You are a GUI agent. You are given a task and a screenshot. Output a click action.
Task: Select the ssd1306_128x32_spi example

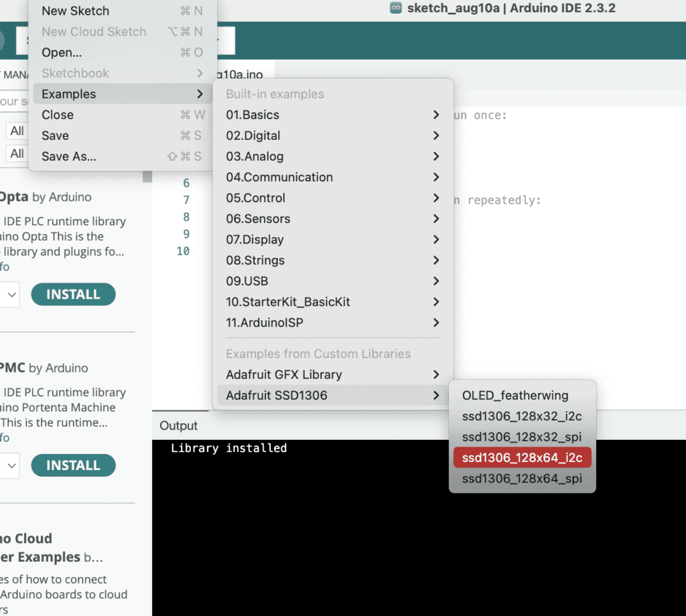coord(523,437)
